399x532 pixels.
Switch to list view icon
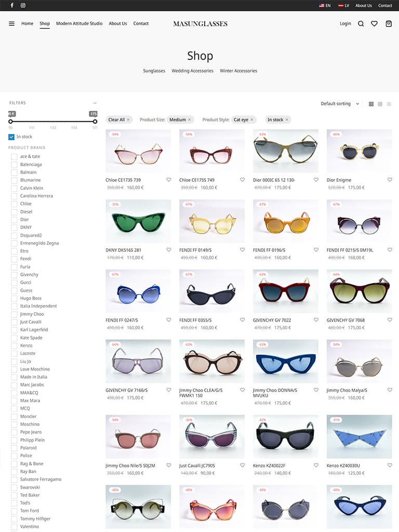pos(389,104)
